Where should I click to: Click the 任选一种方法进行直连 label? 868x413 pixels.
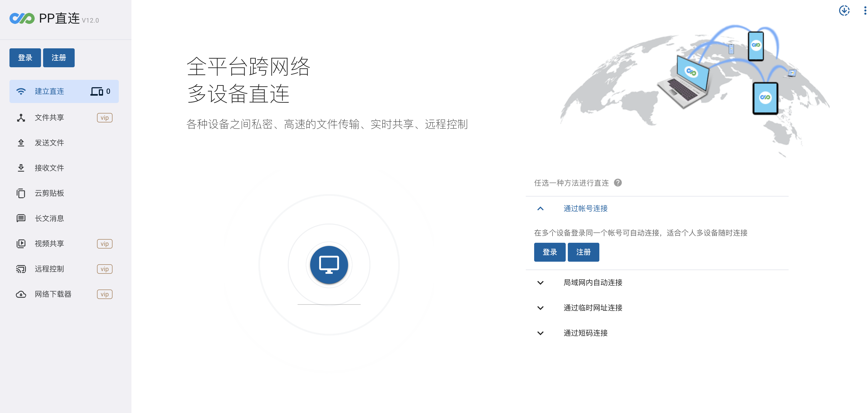coord(571,183)
